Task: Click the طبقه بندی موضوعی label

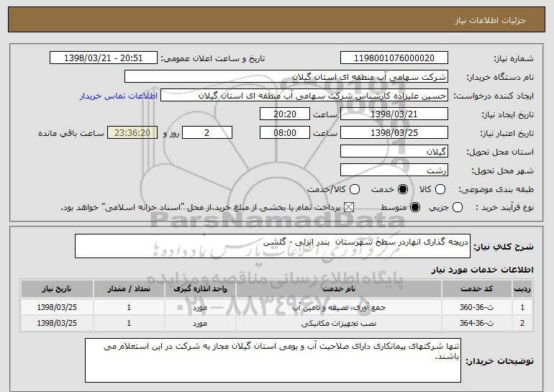Action: coord(496,190)
